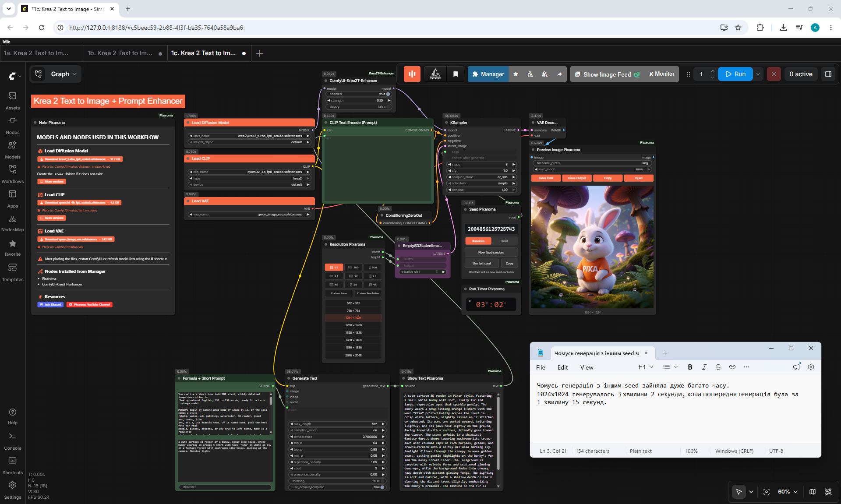
Task: Insert a link in Notepad
Action: [x=732, y=367]
